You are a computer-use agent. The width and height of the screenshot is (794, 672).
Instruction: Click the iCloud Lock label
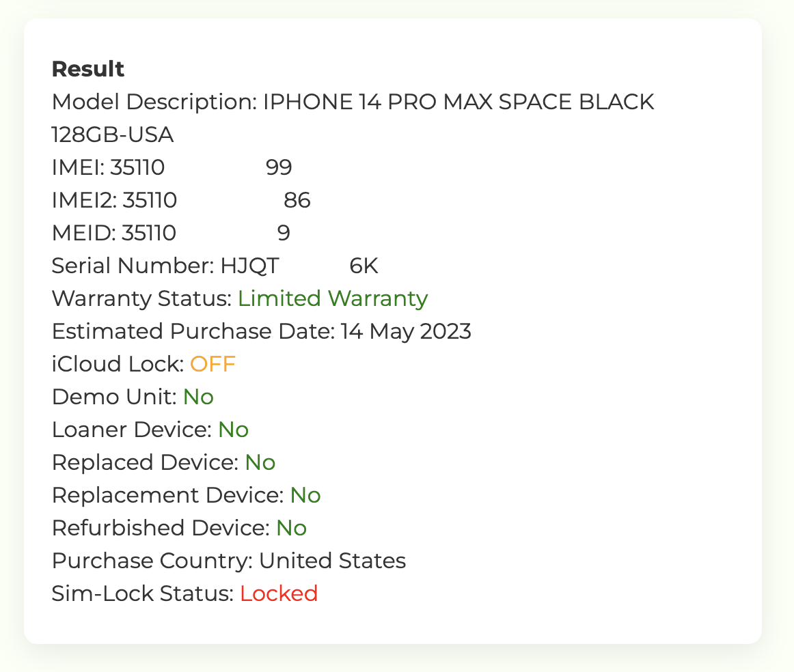[118, 364]
